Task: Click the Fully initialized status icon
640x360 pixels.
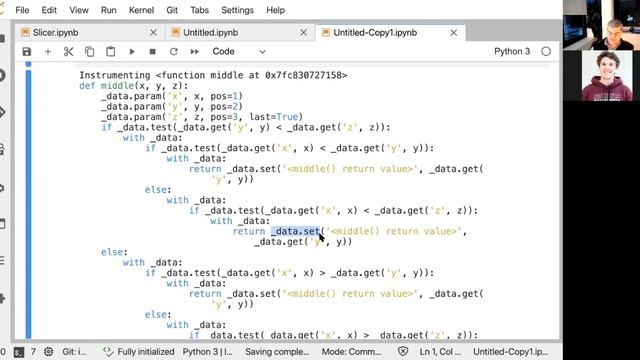Action: (x=107, y=352)
